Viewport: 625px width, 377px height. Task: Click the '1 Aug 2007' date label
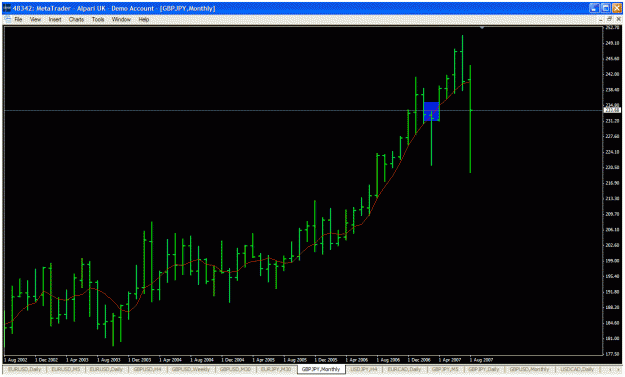point(482,360)
